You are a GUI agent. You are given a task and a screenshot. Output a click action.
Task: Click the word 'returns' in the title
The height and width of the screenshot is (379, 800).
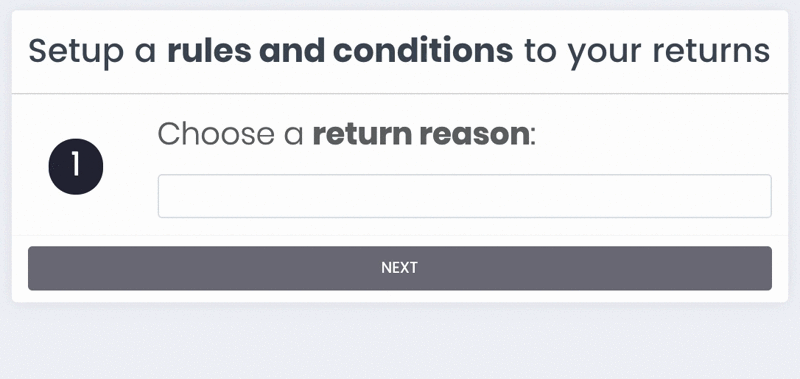coord(711,51)
